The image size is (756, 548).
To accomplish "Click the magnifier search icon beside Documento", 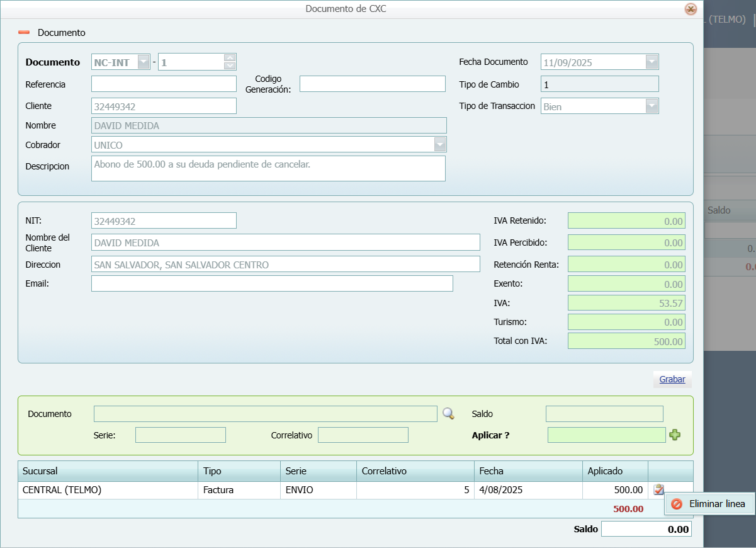I will tap(448, 414).
